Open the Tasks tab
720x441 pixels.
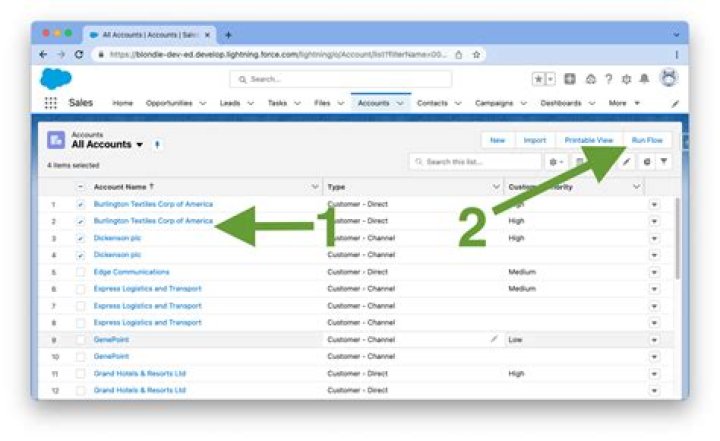point(277,103)
